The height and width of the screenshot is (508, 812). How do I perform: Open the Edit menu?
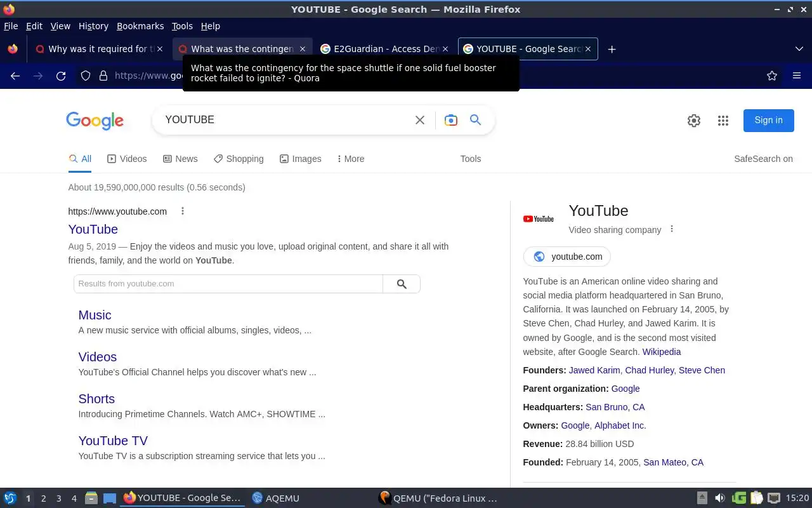(34, 26)
